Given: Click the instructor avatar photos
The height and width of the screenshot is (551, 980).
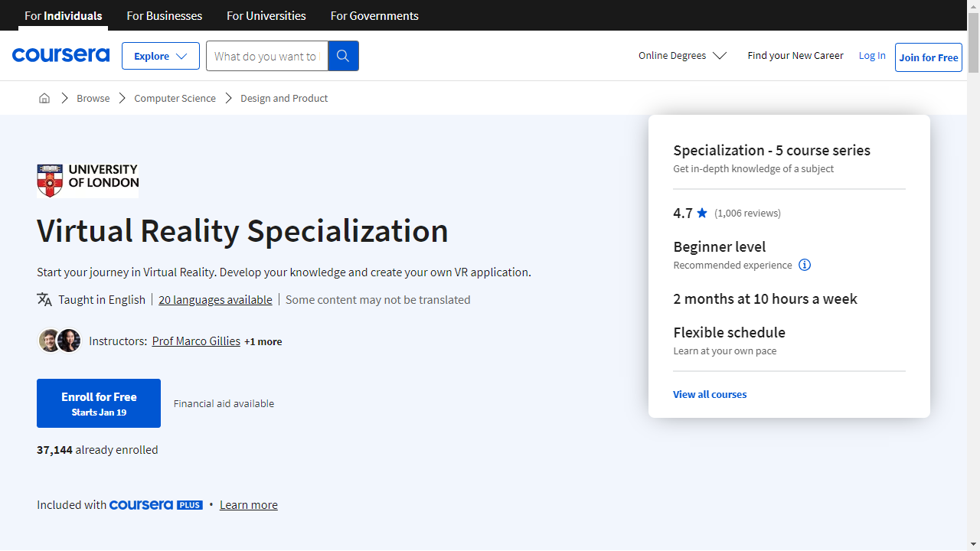Looking at the screenshot, I should click(x=59, y=341).
